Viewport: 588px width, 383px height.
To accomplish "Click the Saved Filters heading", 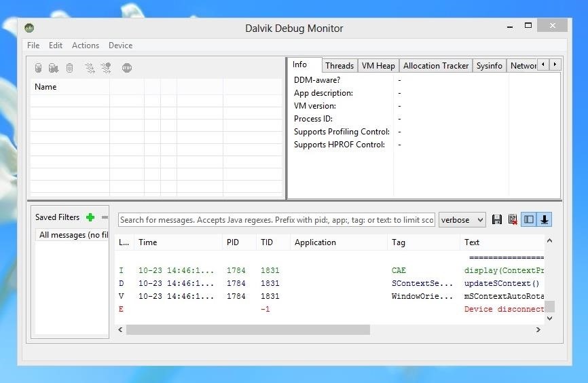I will [58, 217].
